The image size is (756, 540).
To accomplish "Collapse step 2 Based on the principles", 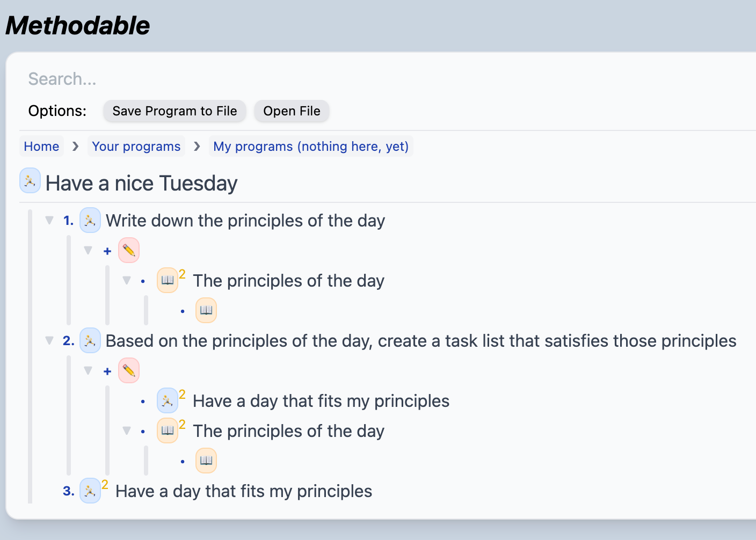I will [49, 340].
